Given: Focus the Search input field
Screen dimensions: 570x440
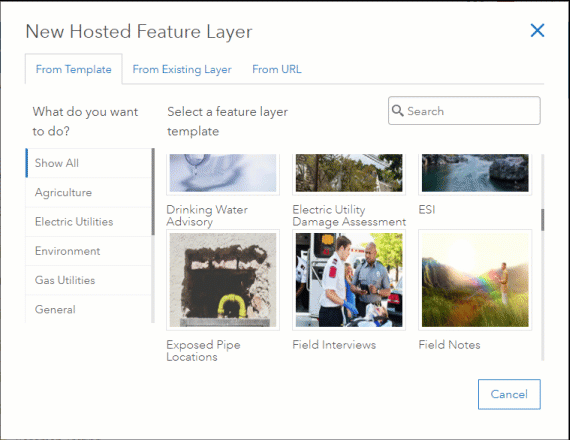Looking at the screenshot, I should [x=464, y=111].
